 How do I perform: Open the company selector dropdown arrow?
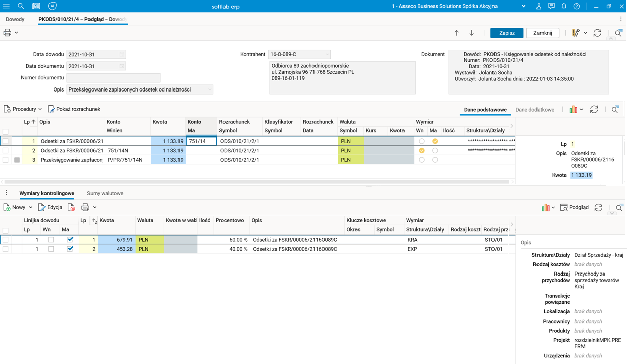click(x=523, y=6)
